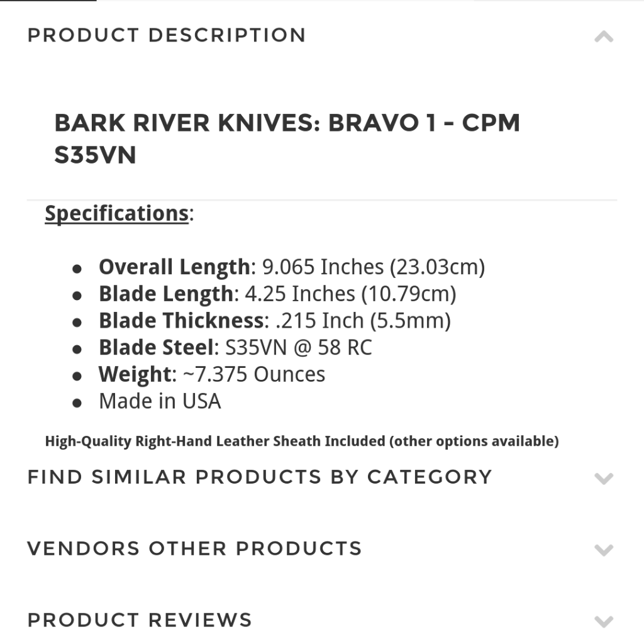This screenshot has width=644, height=644.
Task: Open Product Reviews using its chevron
Action: tap(604, 622)
